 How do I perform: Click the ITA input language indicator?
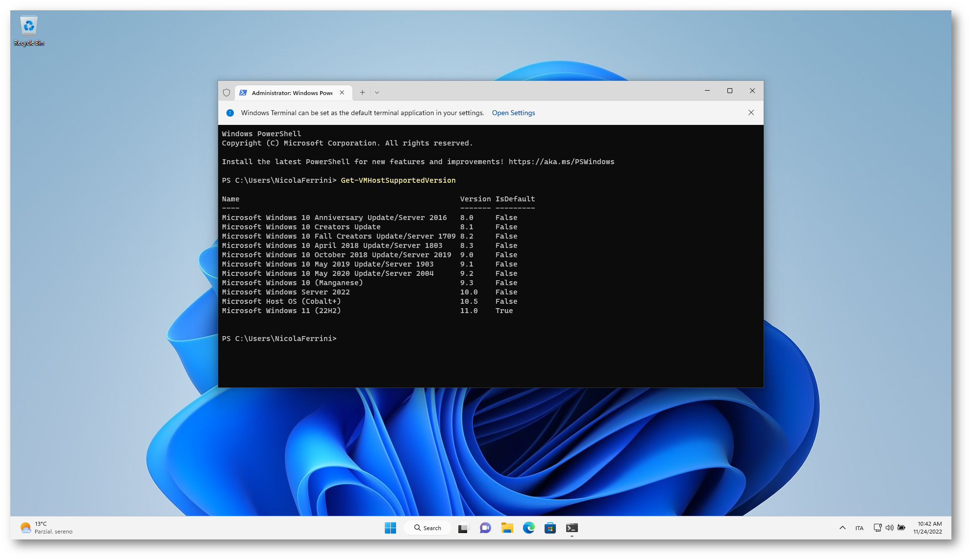click(859, 528)
